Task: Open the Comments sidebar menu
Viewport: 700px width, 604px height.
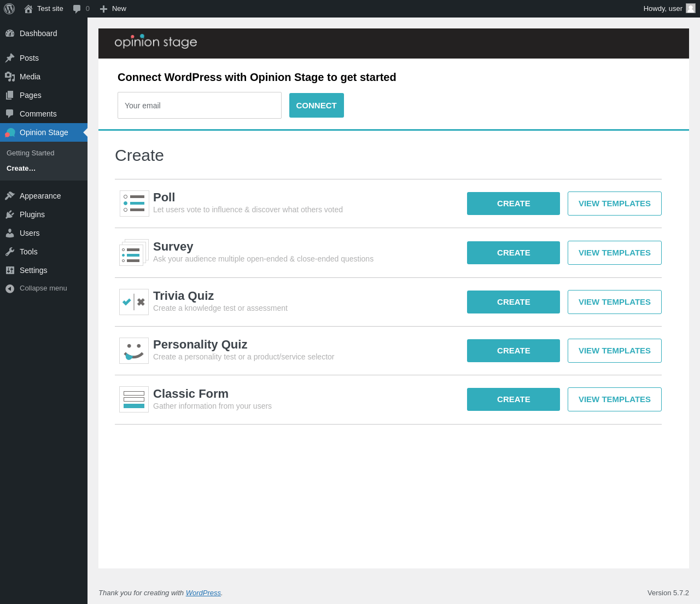Action: click(44, 114)
